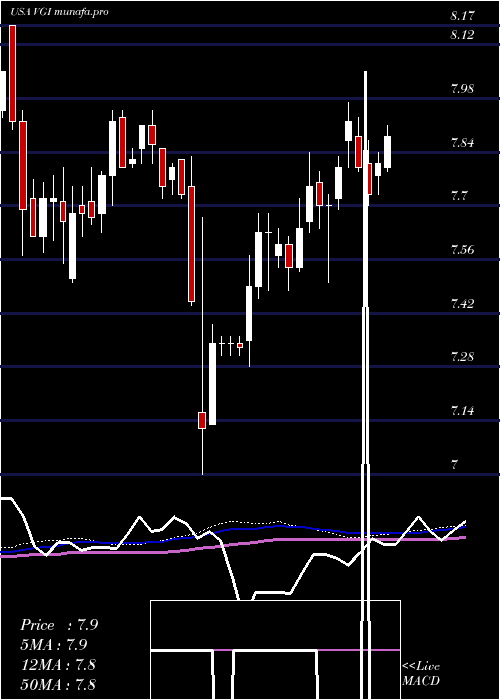Select the 7.14 price axis label
The height and width of the screenshot is (700, 500).
(x=462, y=411)
